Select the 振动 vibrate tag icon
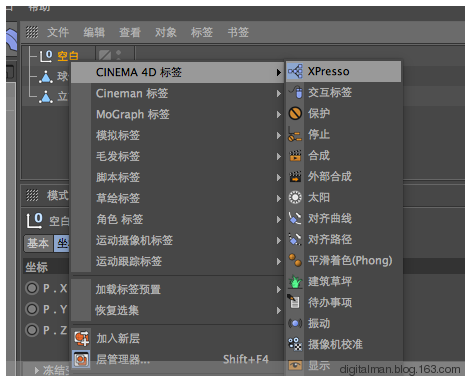The image size is (471, 381). 295,323
